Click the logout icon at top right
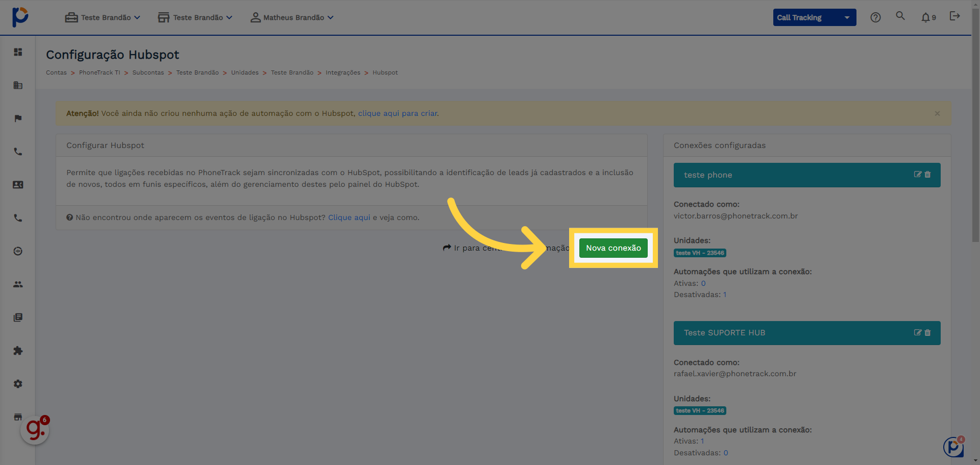980x465 pixels. [954, 16]
